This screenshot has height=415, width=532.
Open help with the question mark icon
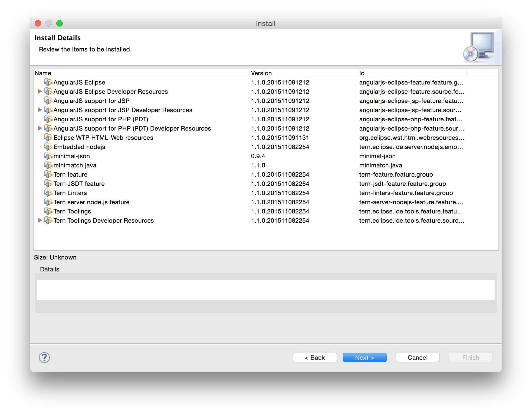coord(44,358)
